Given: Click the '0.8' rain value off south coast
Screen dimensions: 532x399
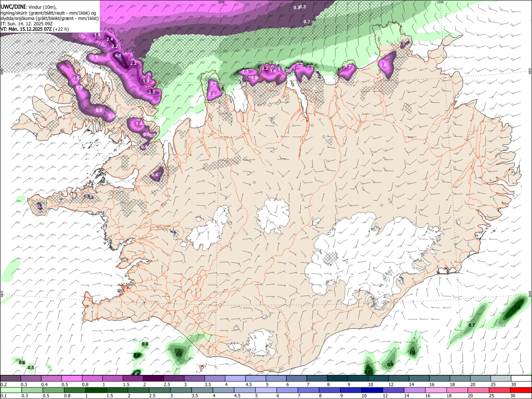Looking at the screenshot, I should [145, 344].
